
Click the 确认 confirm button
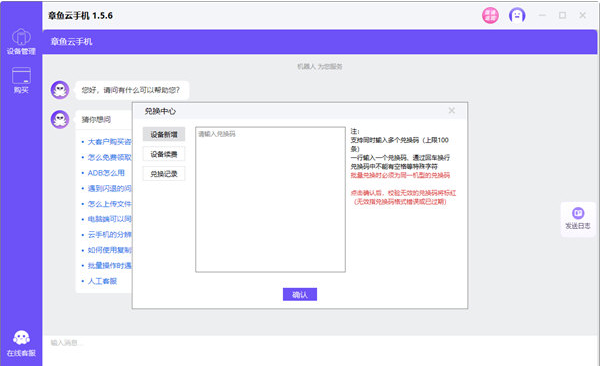[300, 294]
